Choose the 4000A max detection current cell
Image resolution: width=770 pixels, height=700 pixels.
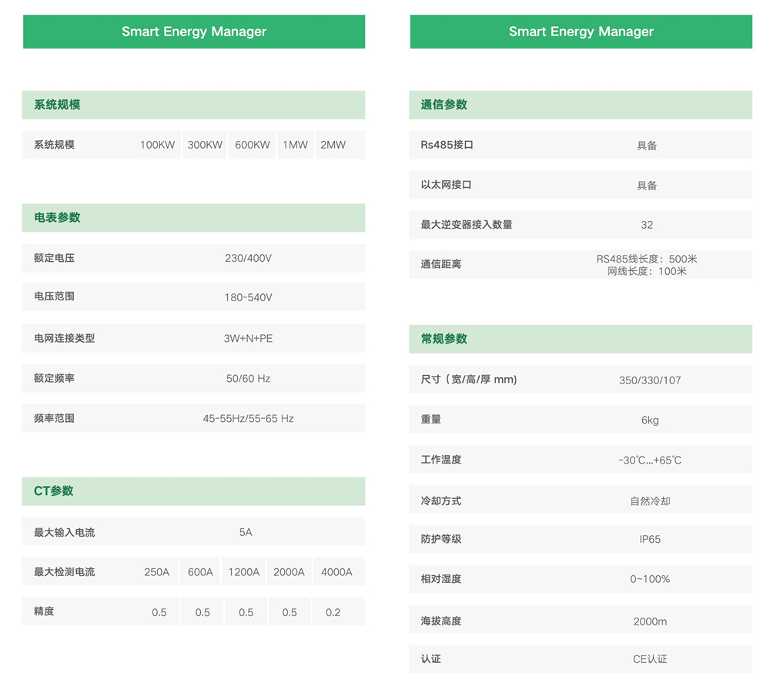tap(336, 572)
